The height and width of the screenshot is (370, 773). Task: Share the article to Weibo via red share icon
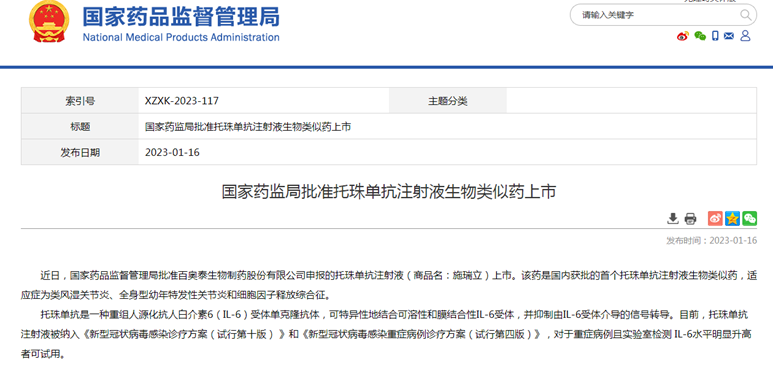(x=715, y=218)
